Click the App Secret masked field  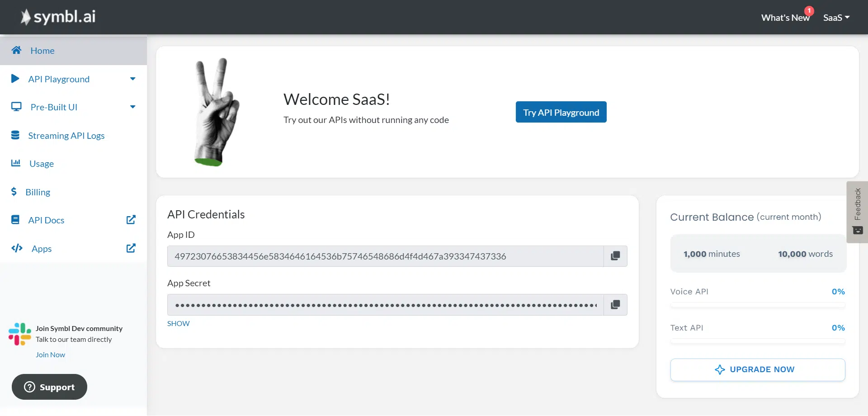(386, 305)
